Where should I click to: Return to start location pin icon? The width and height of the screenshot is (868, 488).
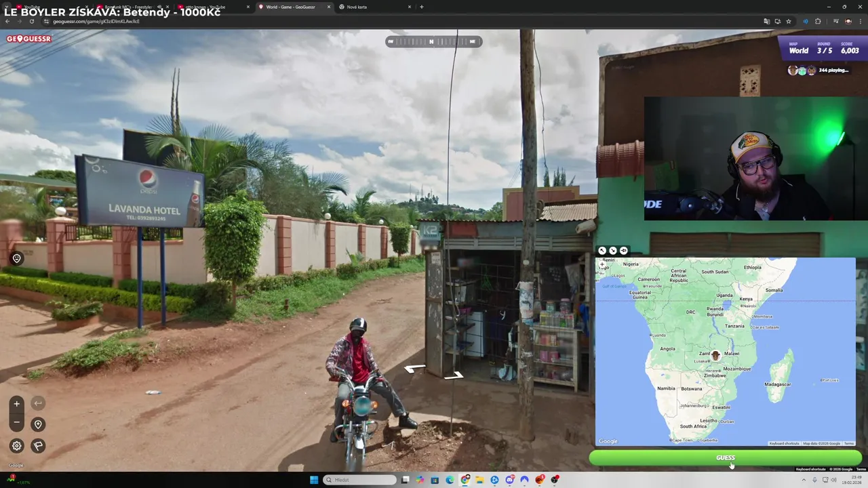(x=38, y=424)
